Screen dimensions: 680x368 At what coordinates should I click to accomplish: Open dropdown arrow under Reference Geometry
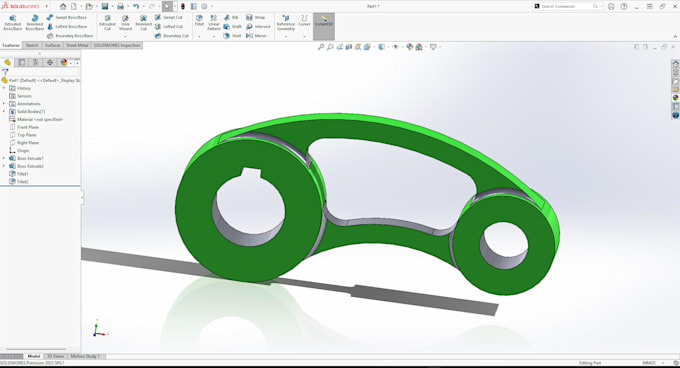coord(286,36)
